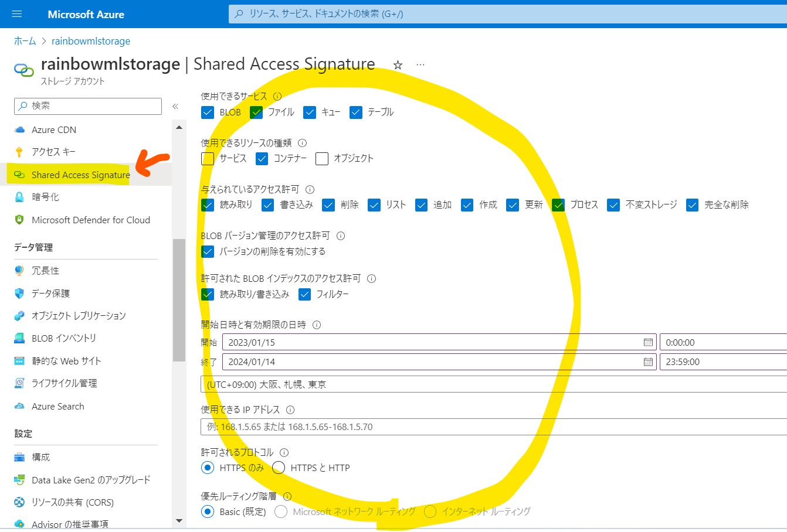Screen dimensions: 787x532
Task: Select the HTTPS のみ protocol option
Action: pyautogui.click(x=208, y=468)
